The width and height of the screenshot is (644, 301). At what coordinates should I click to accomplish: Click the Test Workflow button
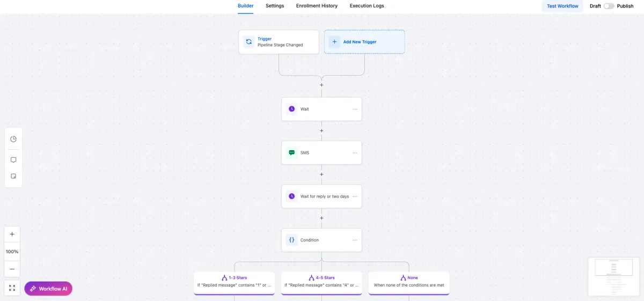pos(562,6)
